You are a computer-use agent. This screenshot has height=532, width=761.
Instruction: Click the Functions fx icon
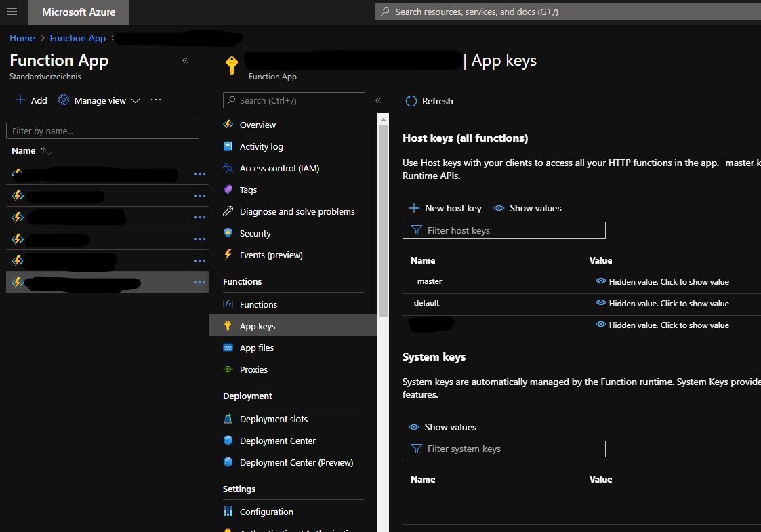pos(228,304)
